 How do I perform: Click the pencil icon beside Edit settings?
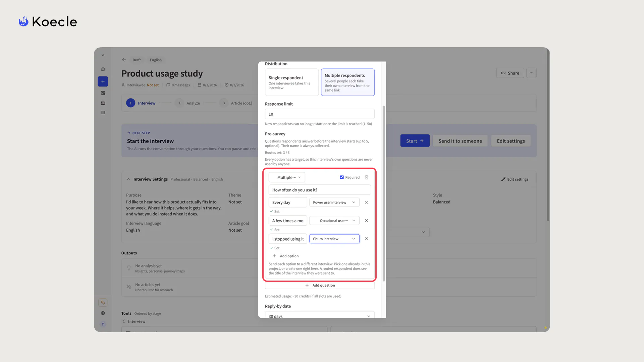click(x=503, y=179)
